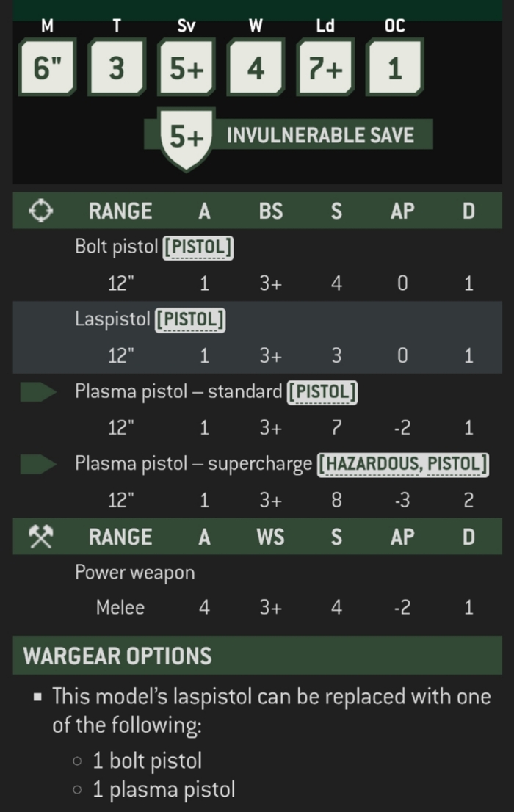Open PISTOL keyword on Plasma pistol standard
Screen dimensions: 514x812
tap(322, 392)
